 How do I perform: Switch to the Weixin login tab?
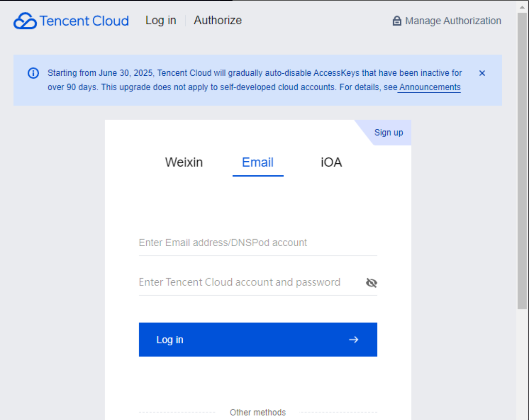(x=184, y=162)
